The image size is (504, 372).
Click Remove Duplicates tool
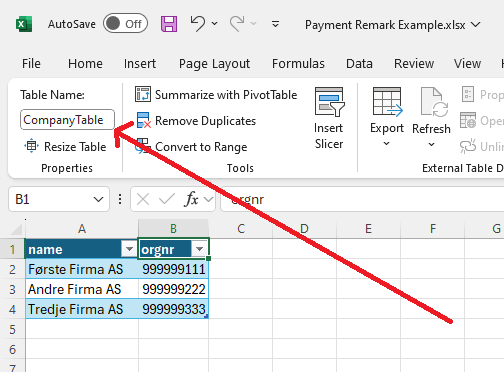pos(196,121)
